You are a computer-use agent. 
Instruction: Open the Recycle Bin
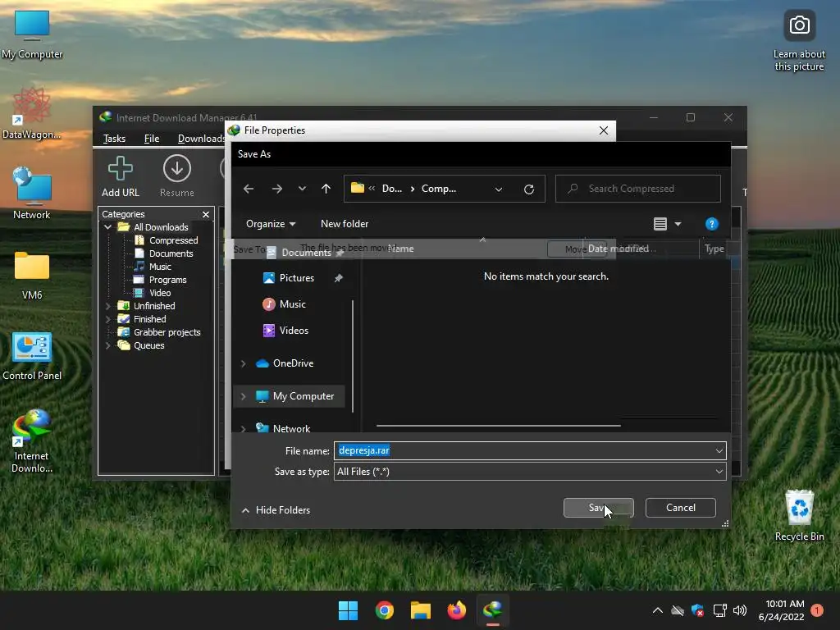[x=799, y=515]
